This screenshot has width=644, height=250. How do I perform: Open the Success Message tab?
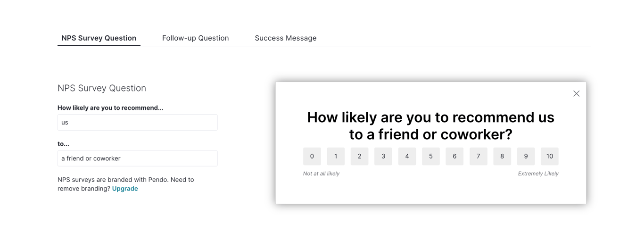285,38
